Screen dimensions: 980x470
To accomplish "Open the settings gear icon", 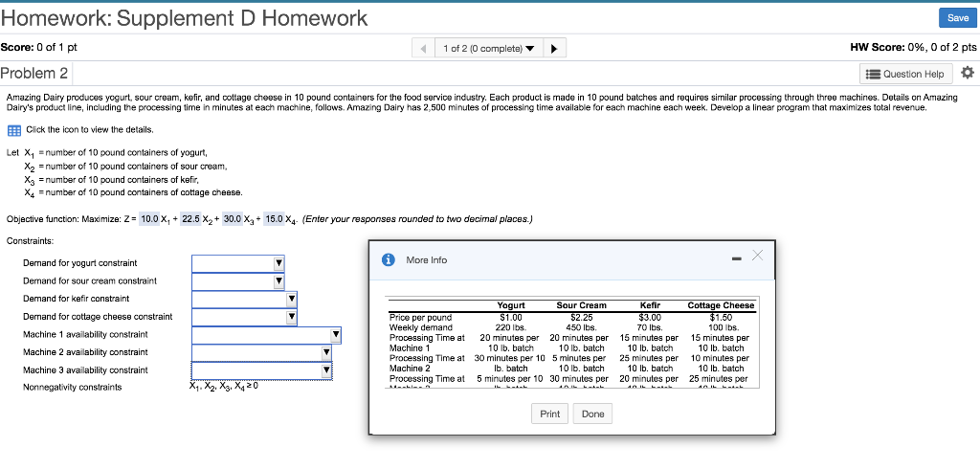I will pos(967,73).
